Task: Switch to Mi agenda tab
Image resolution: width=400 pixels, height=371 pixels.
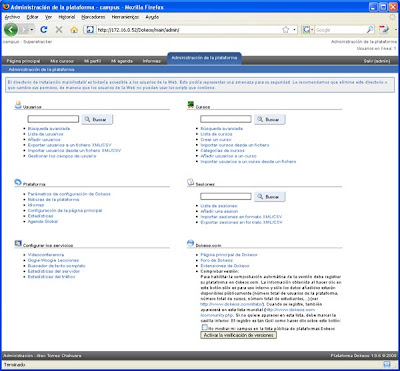Action: coord(122,61)
